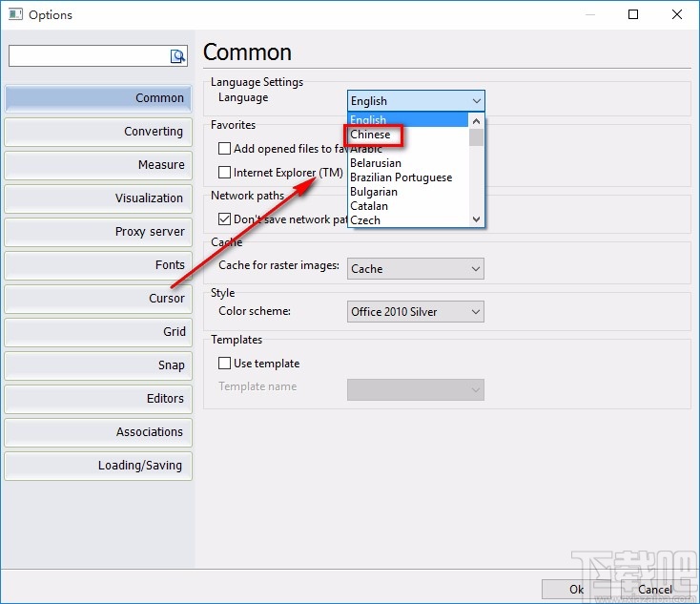Select the Cursor settings section
Screen dimensions: 700x604
point(98,299)
